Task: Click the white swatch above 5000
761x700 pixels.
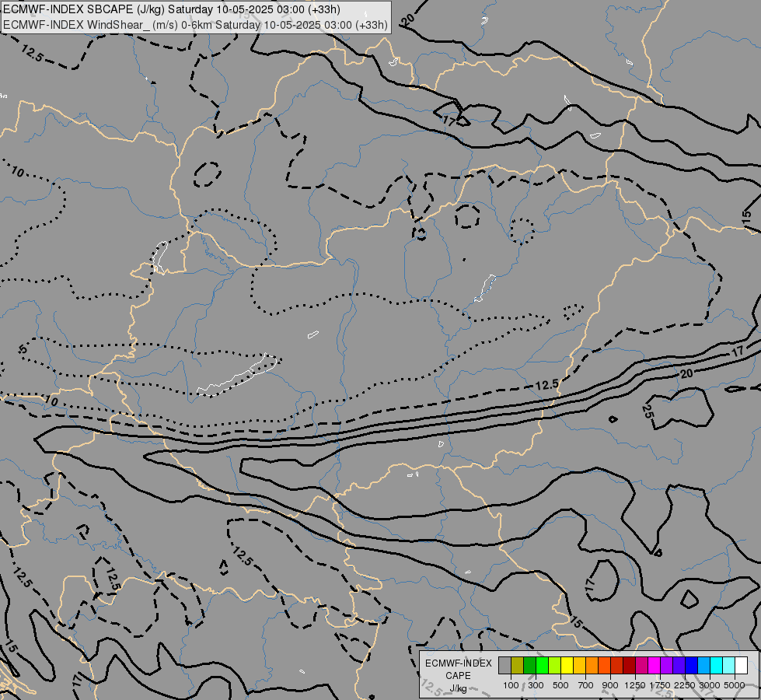Action: 741,665
